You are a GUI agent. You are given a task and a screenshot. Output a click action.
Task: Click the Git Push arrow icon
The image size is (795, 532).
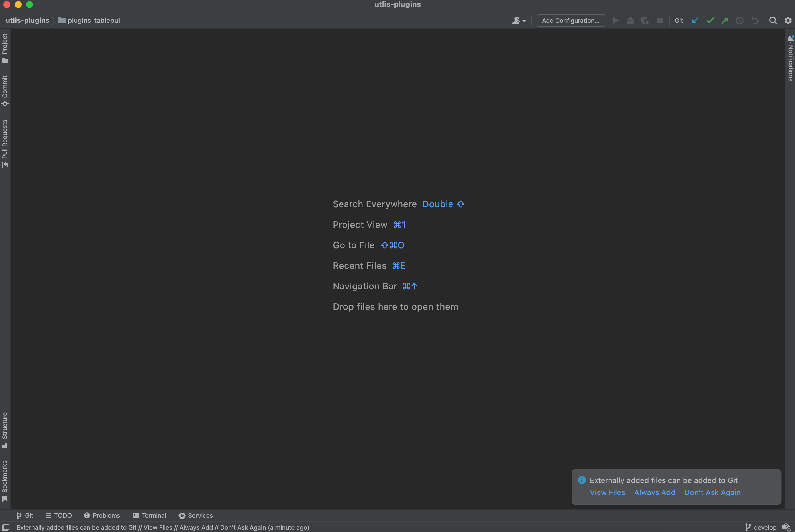[725, 21]
